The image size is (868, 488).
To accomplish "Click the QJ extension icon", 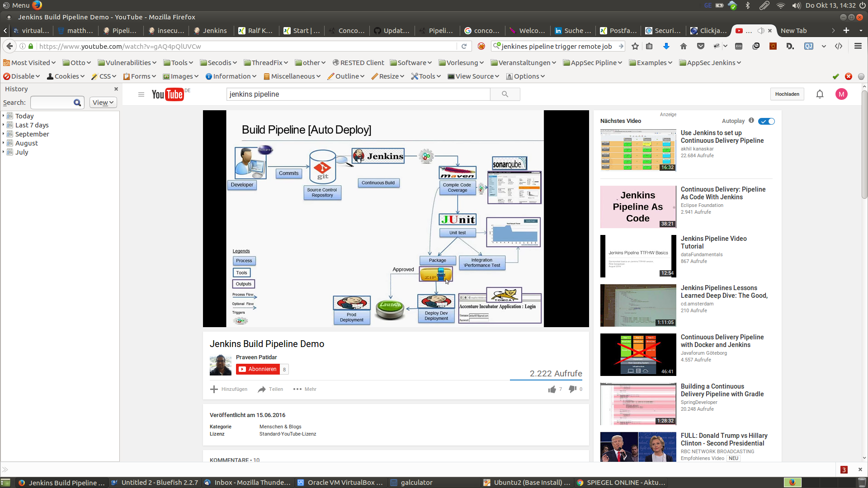I will pos(809,46).
